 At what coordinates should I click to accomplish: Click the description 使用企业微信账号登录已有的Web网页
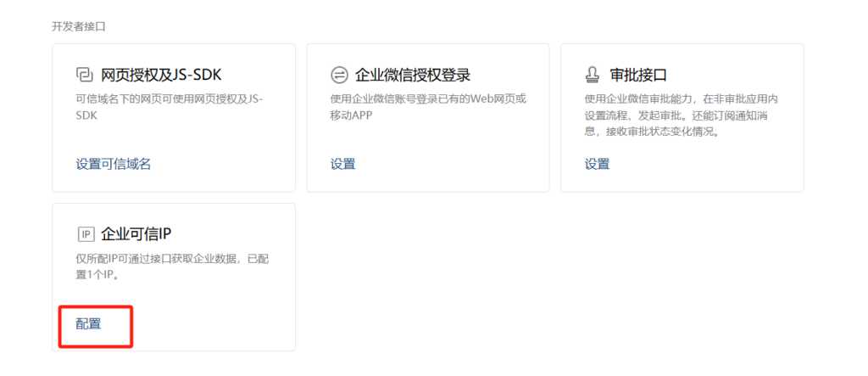coord(428,106)
